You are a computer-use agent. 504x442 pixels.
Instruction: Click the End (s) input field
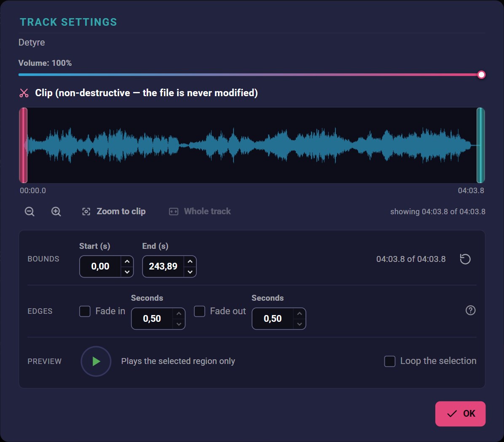163,267
